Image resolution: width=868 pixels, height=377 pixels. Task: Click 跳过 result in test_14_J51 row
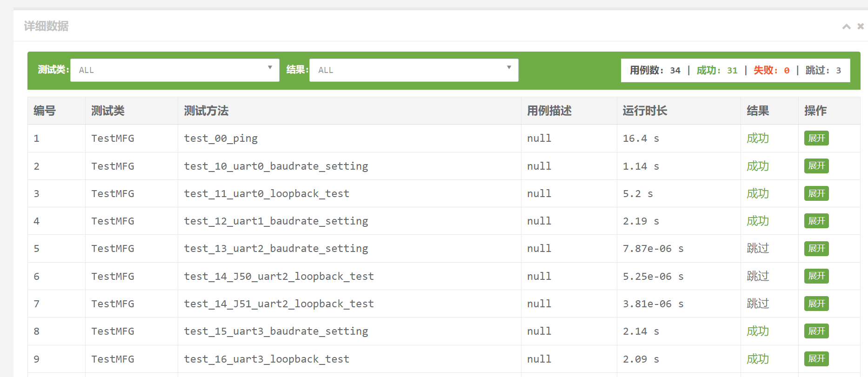pos(758,304)
